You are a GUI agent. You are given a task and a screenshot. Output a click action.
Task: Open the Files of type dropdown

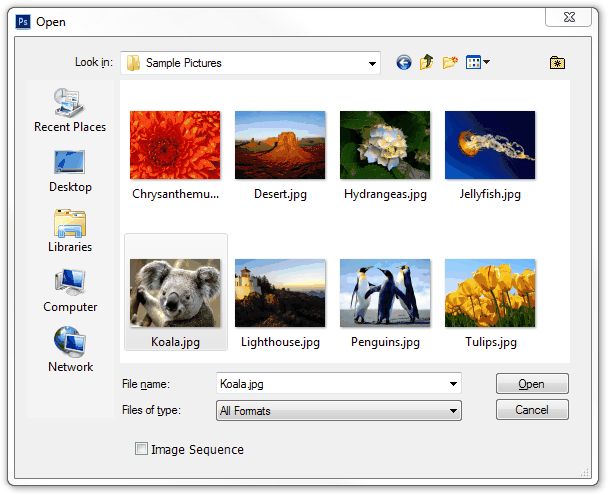tap(339, 411)
